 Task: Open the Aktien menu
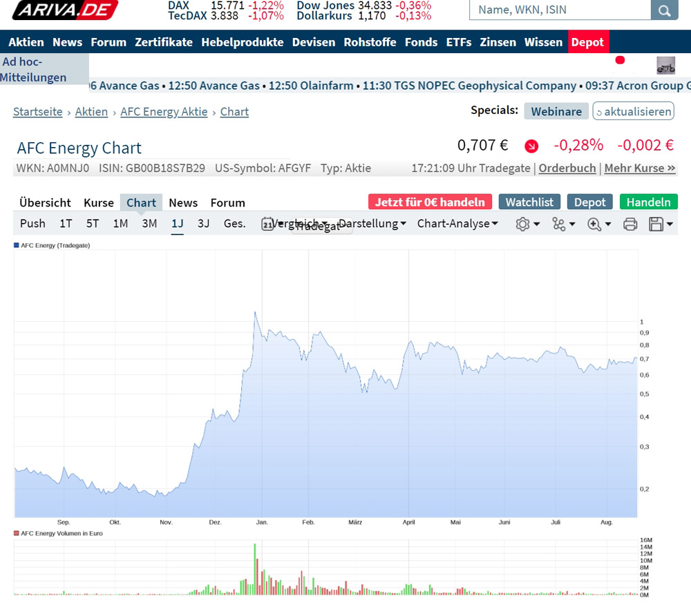[x=26, y=42]
